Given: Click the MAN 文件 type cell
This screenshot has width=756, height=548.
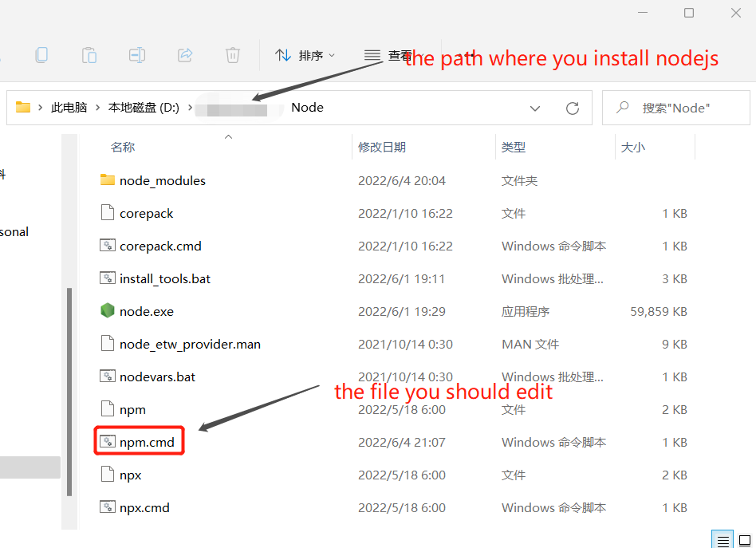Looking at the screenshot, I should click(530, 345).
